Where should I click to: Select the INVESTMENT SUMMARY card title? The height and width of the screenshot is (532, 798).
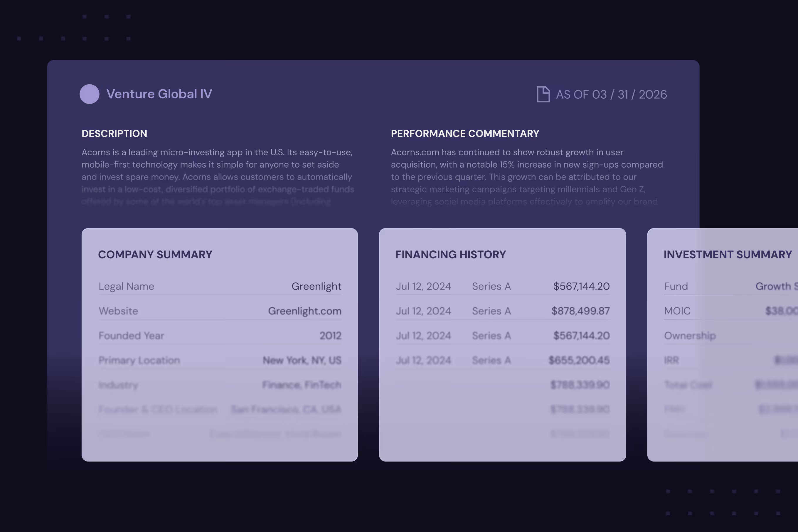[728, 255]
